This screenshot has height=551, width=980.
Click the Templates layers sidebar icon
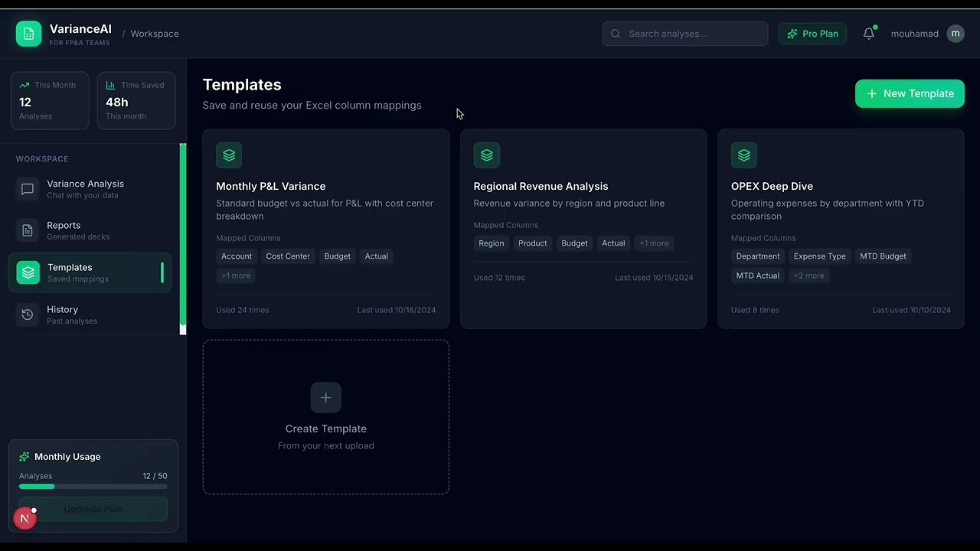tap(28, 272)
